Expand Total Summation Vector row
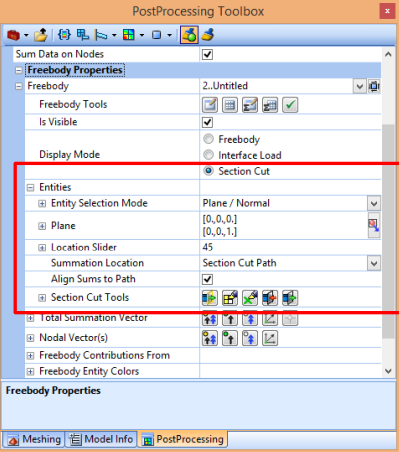This screenshot has width=399, height=452. click(x=30, y=318)
